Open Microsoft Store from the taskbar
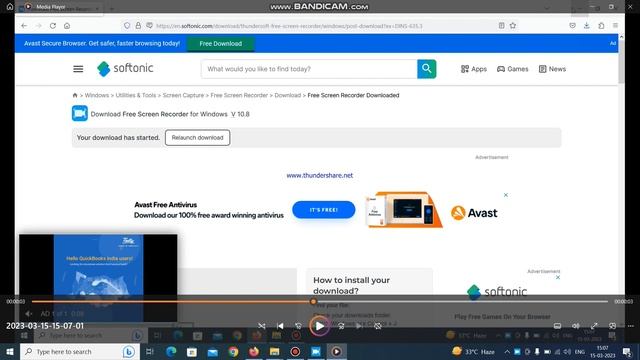 point(192,351)
